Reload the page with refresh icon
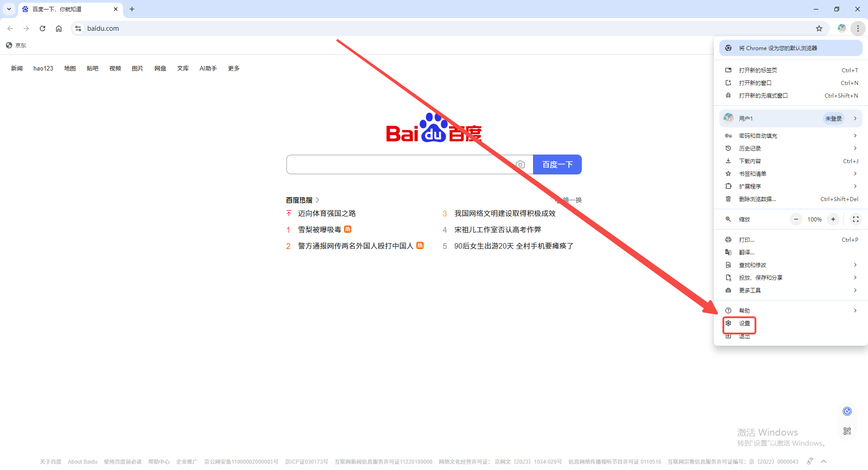Screen dimensions: 868x470 pyautogui.click(x=42, y=28)
